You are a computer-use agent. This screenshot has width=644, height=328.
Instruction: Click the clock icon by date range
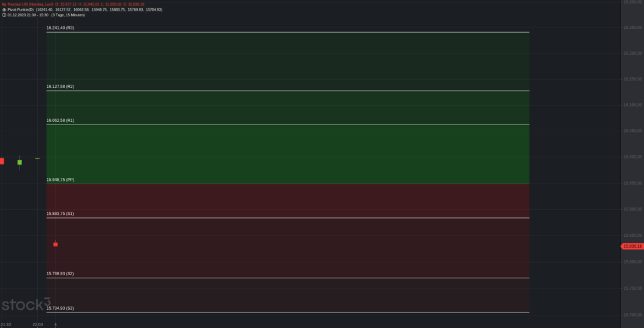(x=4, y=15)
